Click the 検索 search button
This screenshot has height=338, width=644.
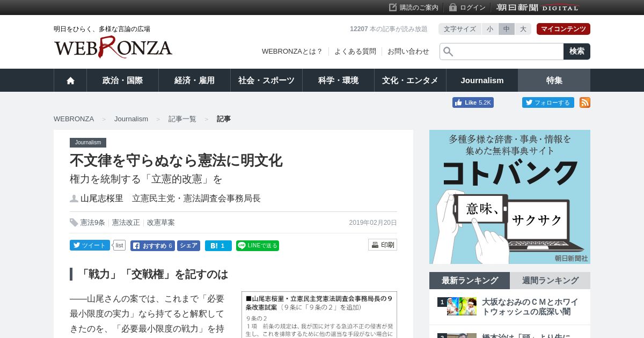pos(577,52)
